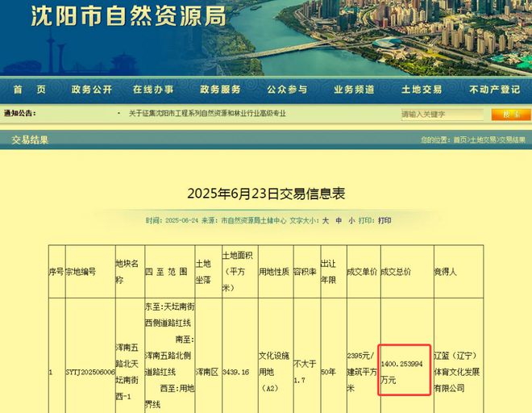Click the 打印 print link

coord(384,220)
